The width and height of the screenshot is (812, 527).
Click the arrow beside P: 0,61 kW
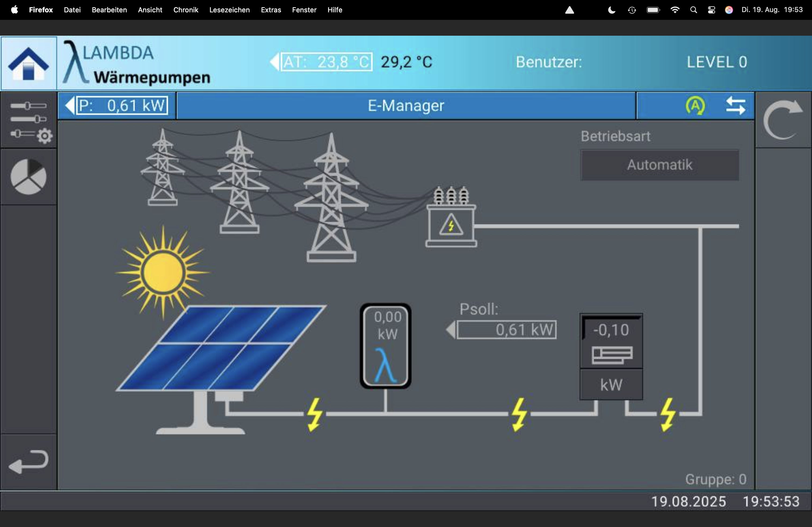[70, 106]
